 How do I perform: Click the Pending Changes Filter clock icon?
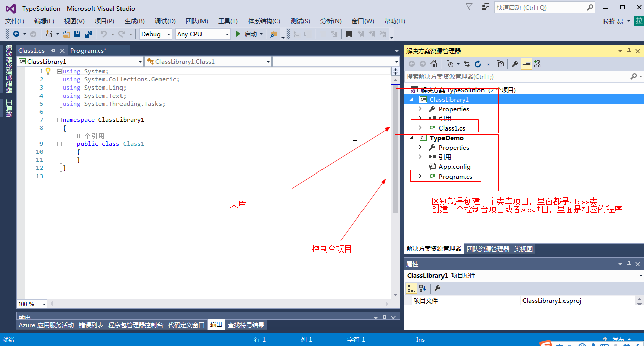(x=450, y=64)
